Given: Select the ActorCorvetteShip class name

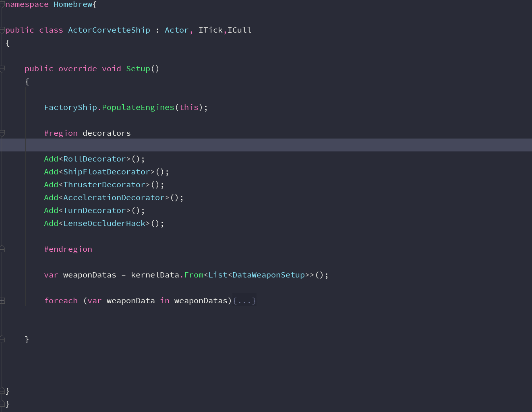Looking at the screenshot, I should pyautogui.click(x=109, y=29).
